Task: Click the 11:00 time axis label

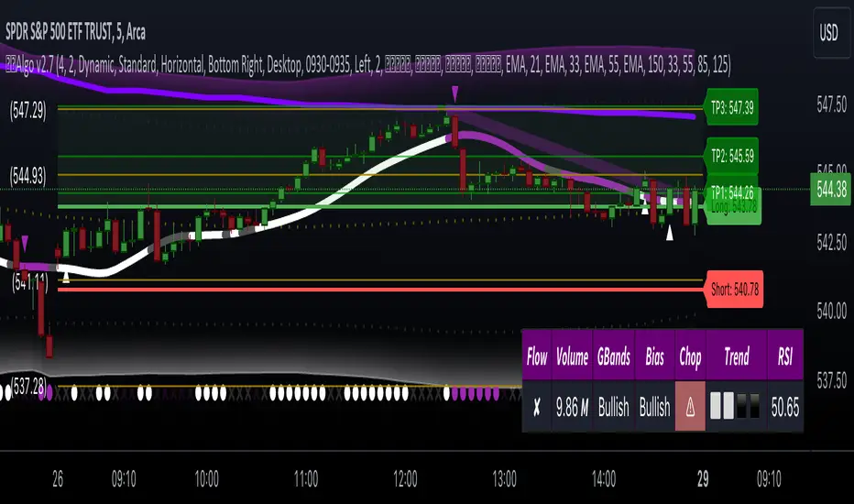Action: pos(305,479)
